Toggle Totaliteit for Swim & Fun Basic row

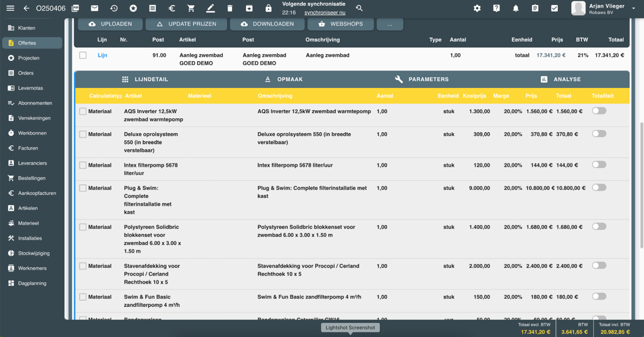[x=599, y=296]
